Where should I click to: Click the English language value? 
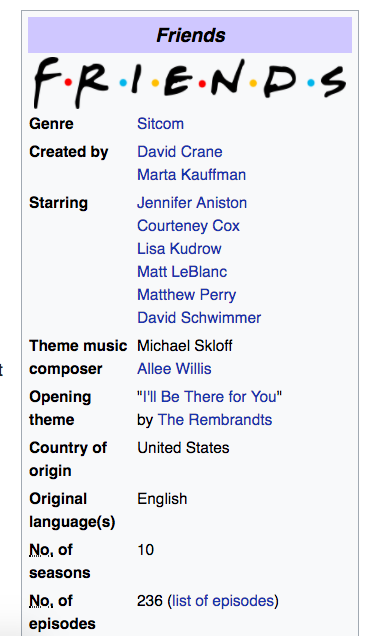(x=162, y=499)
